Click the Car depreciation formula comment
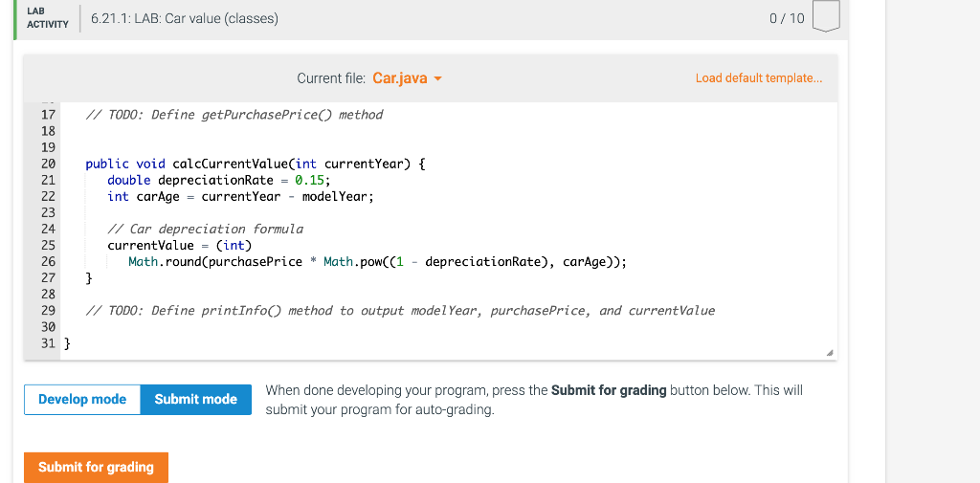Image resolution: width=980 pixels, height=483 pixels. [x=205, y=229]
